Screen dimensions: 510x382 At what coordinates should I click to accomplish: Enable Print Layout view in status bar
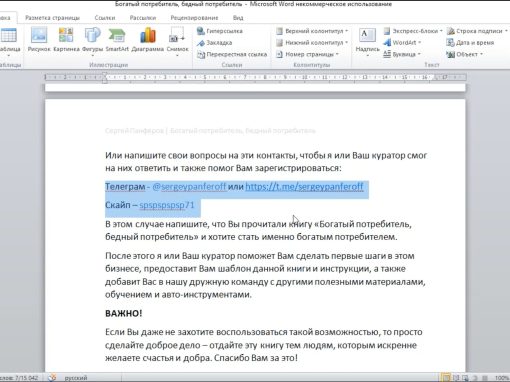point(446,378)
